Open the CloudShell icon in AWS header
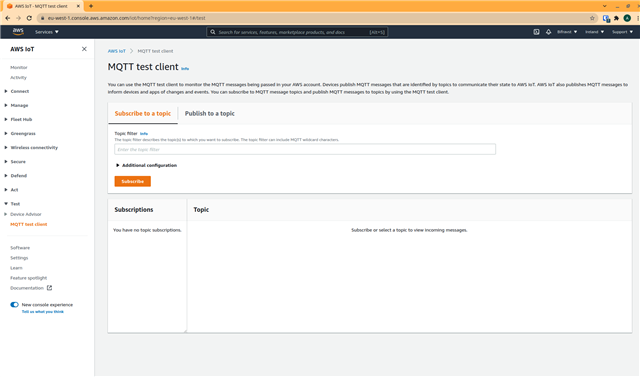Screen dimensions: 640x377 (536, 32)
